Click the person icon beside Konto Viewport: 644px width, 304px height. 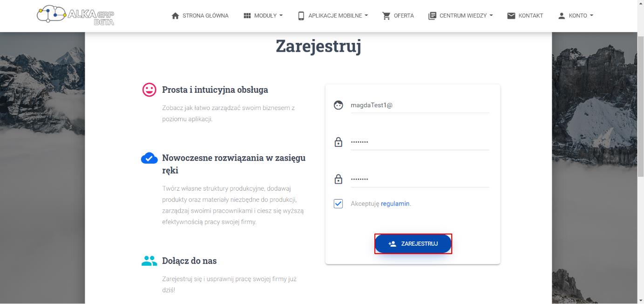pyautogui.click(x=562, y=16)
